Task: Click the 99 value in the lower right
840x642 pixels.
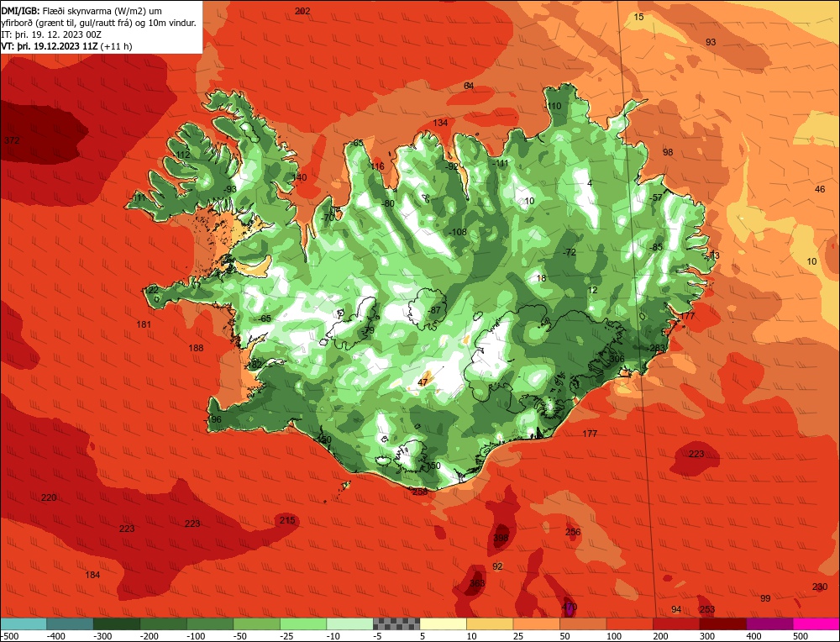Action: click(x=765, y=598)
